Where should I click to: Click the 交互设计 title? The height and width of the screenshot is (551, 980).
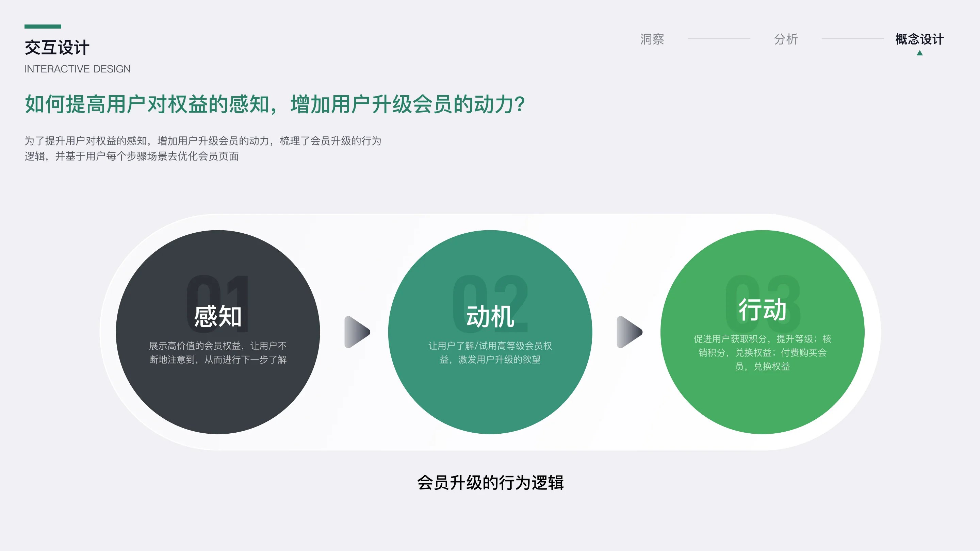(57, 48)
